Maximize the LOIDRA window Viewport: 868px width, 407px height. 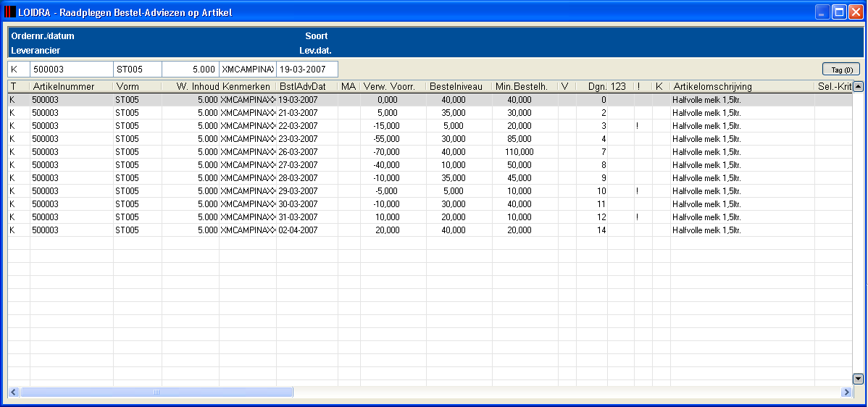[839, 12]
